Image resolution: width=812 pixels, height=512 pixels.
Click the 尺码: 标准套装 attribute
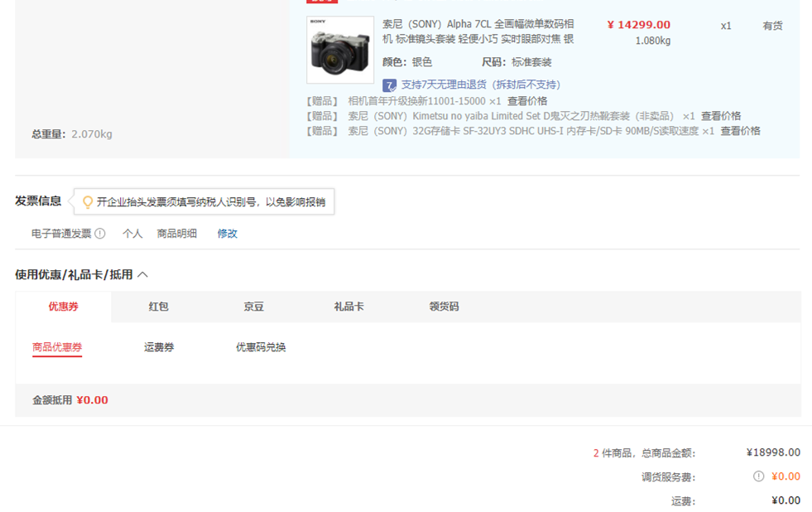click(x=517, y=63)
